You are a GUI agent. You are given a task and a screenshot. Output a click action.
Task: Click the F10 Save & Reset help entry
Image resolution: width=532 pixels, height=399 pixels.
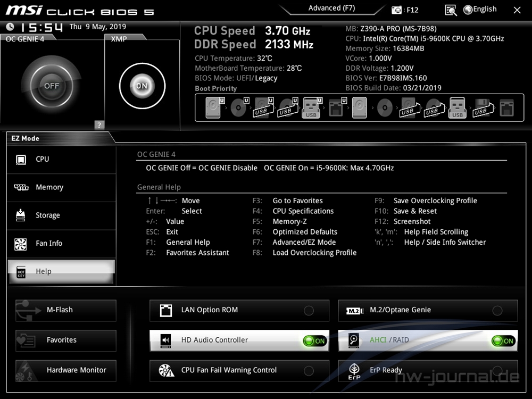(405, 211)
